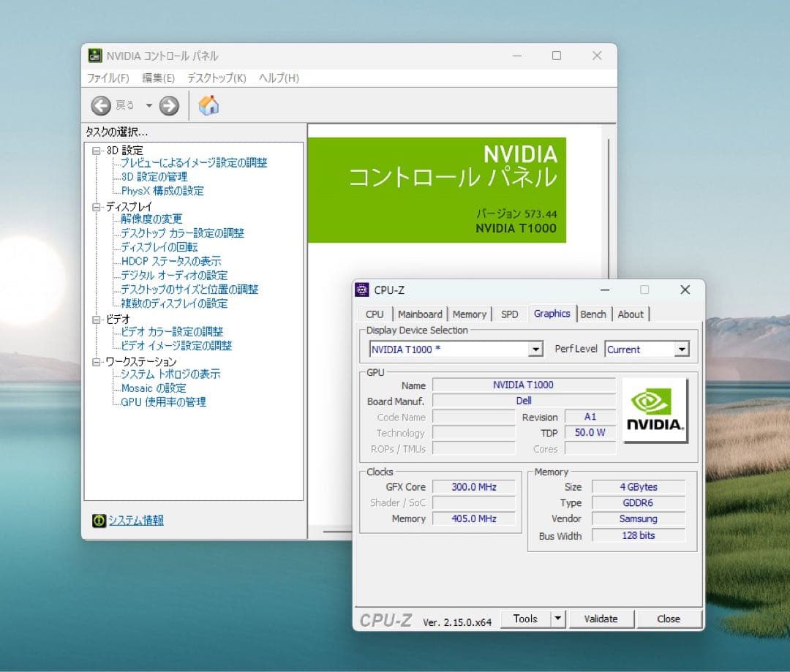
Task: Open the Home icon in NVIDIA toolbar
Action: (x=208, y=105)
